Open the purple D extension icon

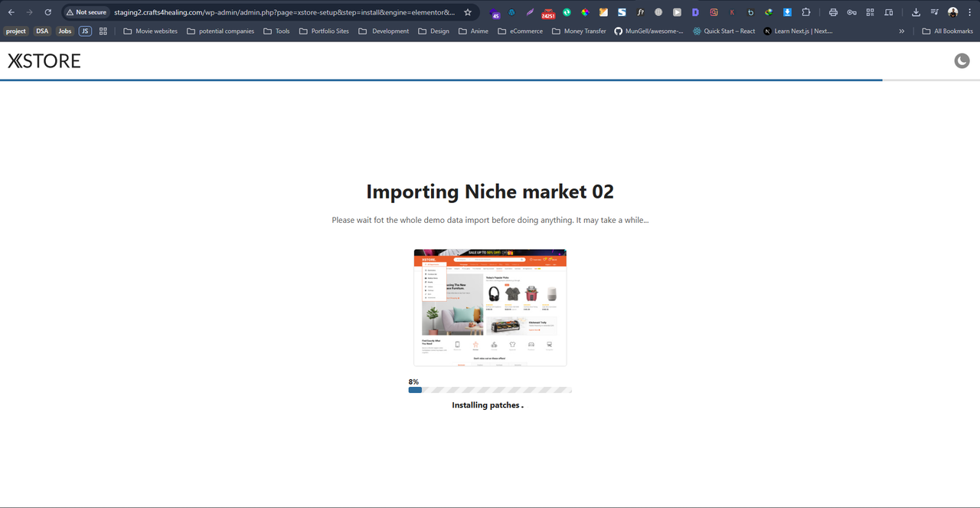coord(695,12)
